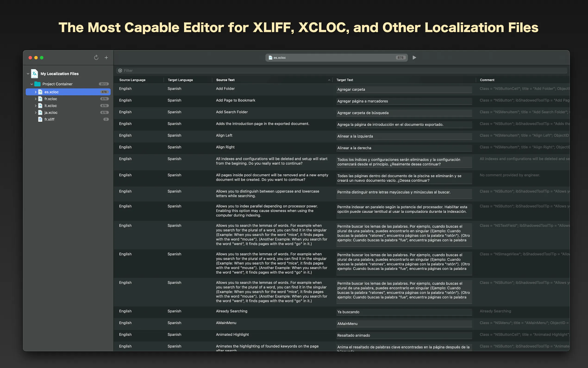Click the 878 badge in the address bar
588x368 pixels.
coord(400,57)
